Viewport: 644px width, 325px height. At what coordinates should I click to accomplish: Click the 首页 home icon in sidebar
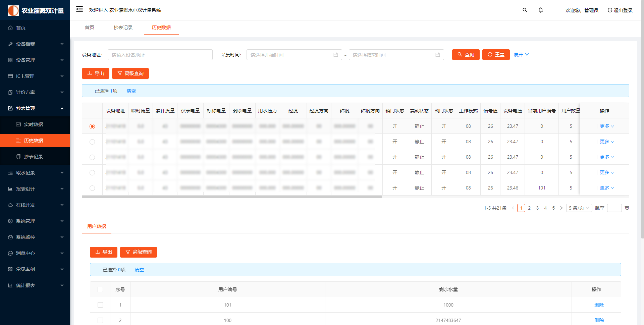click(10, 28)
